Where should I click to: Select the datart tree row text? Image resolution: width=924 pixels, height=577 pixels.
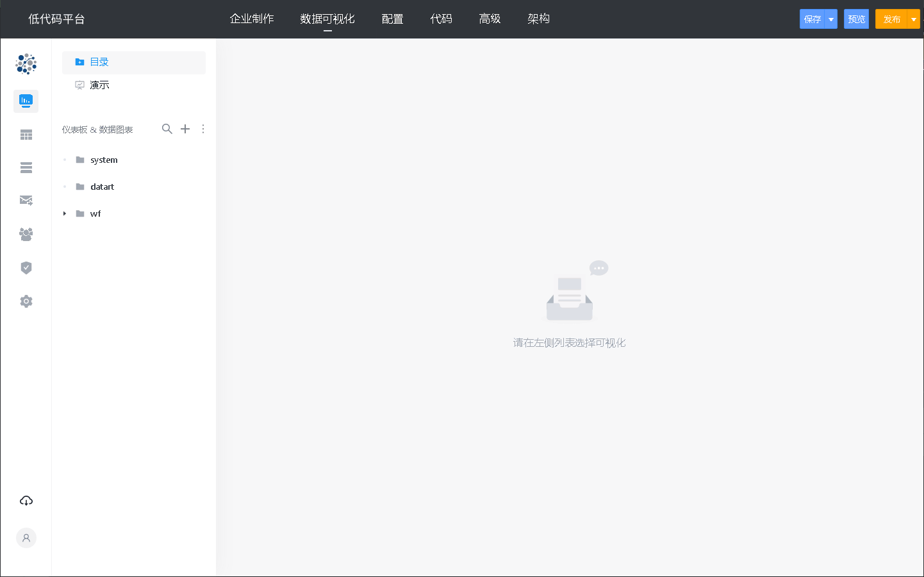click(102, 187)
